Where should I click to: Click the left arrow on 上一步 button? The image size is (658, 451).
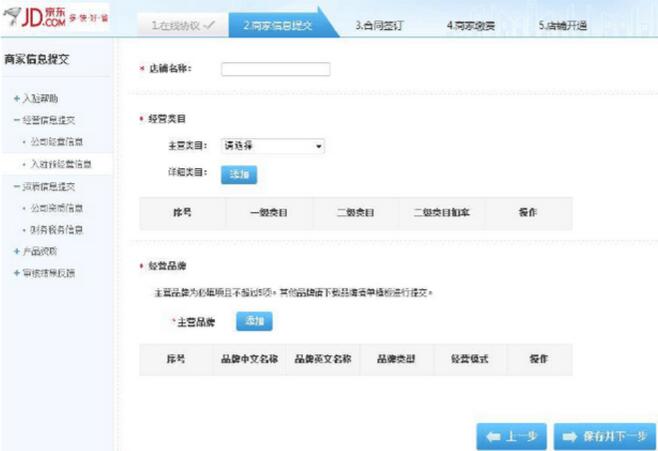click(494, 436)
